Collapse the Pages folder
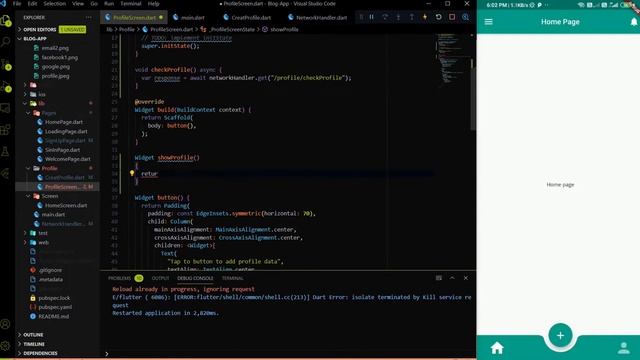The image size is (640, 360). tap(57, 113)
